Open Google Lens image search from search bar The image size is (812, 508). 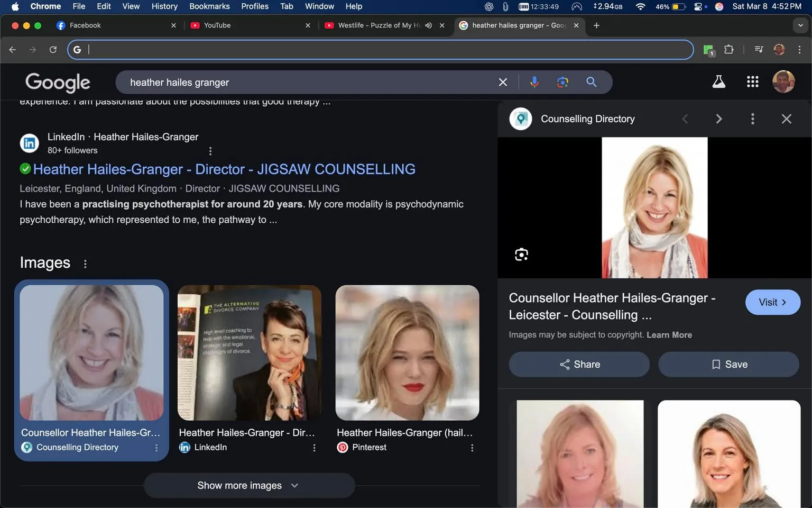[562, 82]
